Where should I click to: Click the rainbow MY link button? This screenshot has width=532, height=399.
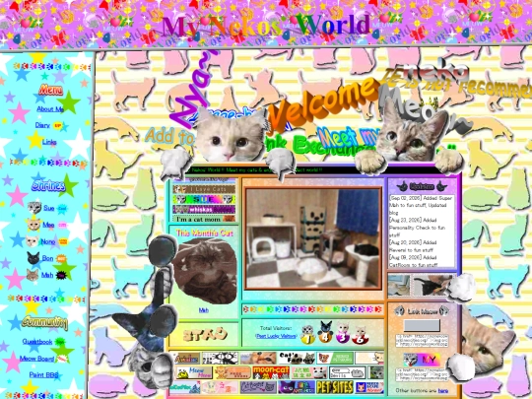[422, 360]
